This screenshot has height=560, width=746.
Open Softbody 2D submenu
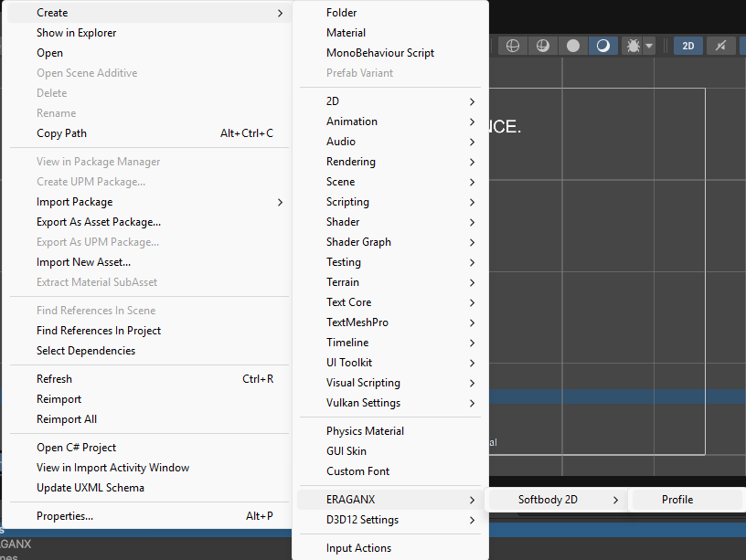tap(557, 500)
